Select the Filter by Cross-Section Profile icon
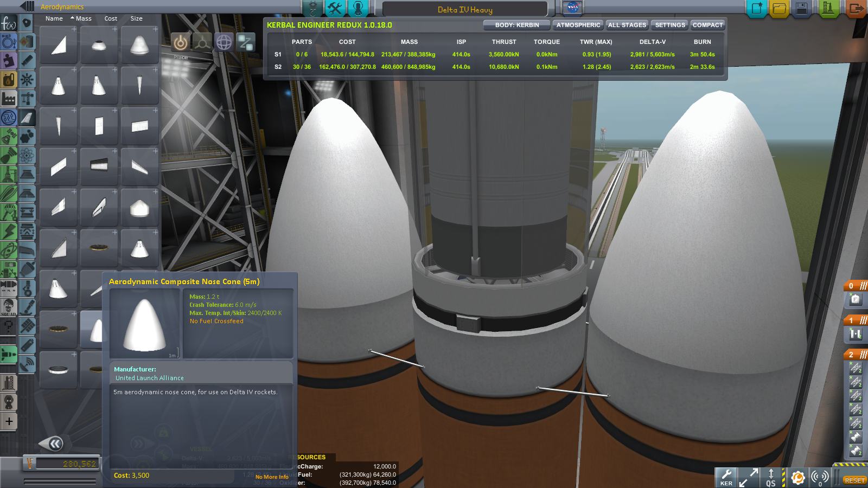 coord(9,42)
